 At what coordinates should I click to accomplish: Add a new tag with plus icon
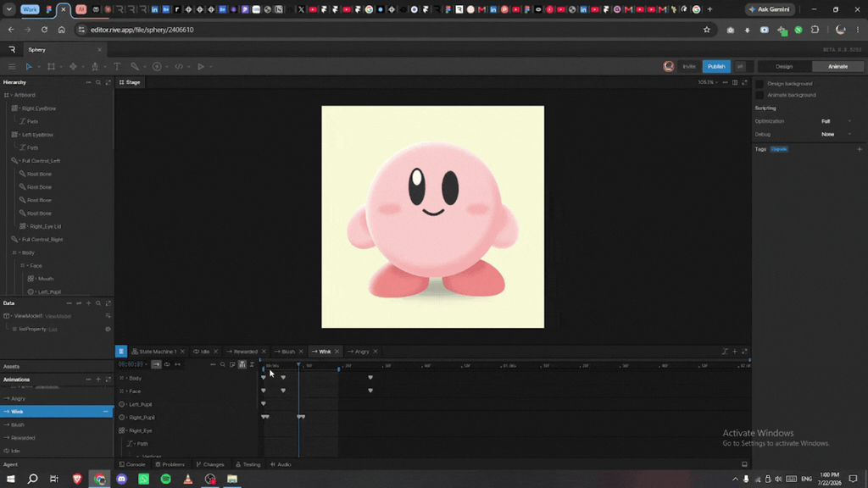point(860,149)
